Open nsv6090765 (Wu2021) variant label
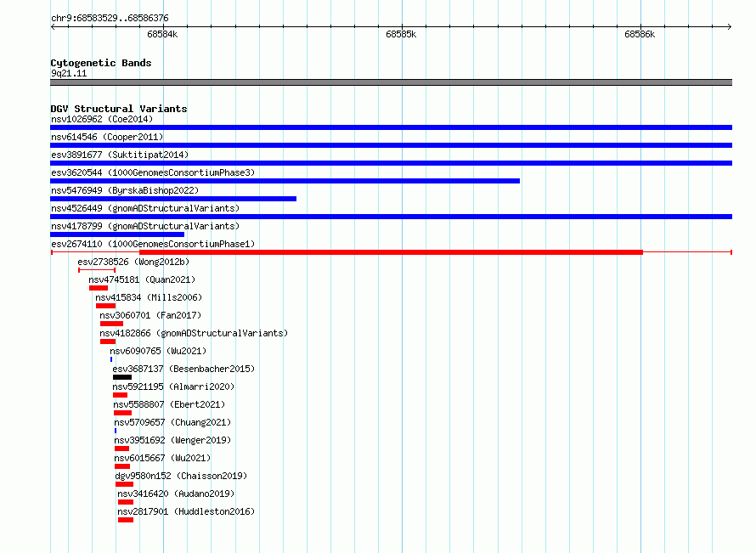Image resolution: width=756 pixels, height=553 pixels. pos(158,351)
